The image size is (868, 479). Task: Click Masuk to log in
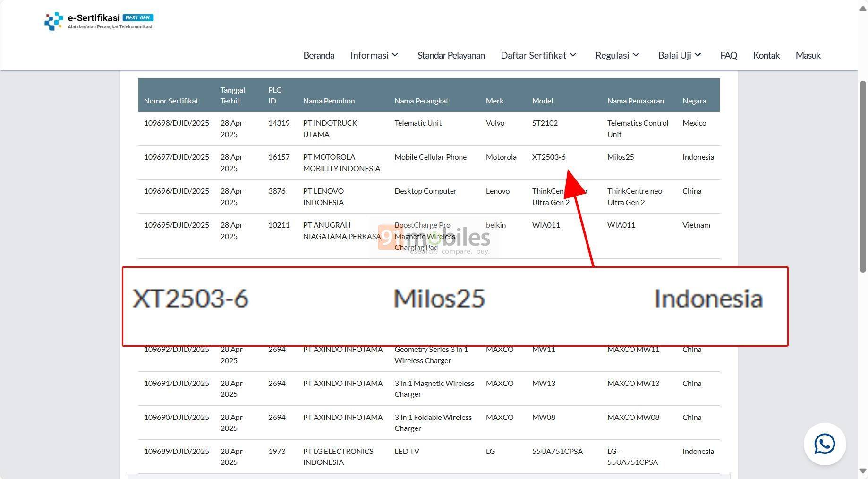[x=808, y=55]
